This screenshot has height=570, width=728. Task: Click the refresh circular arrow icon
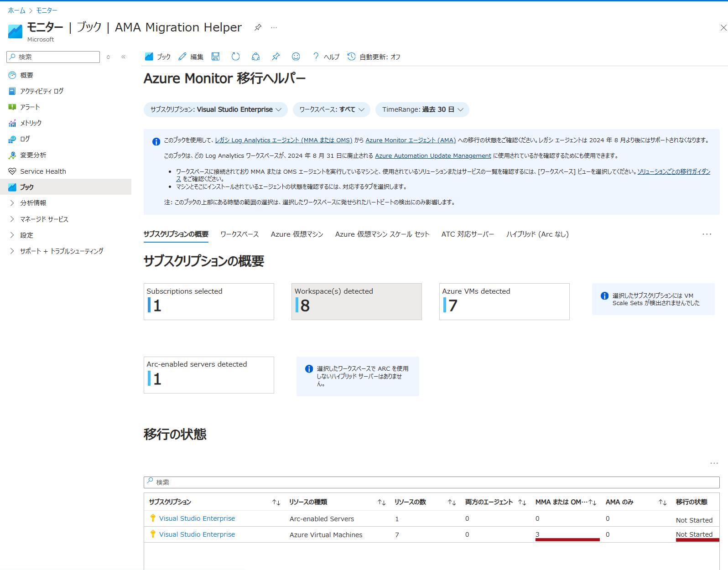pyautogui.click(x=235, y=57)
